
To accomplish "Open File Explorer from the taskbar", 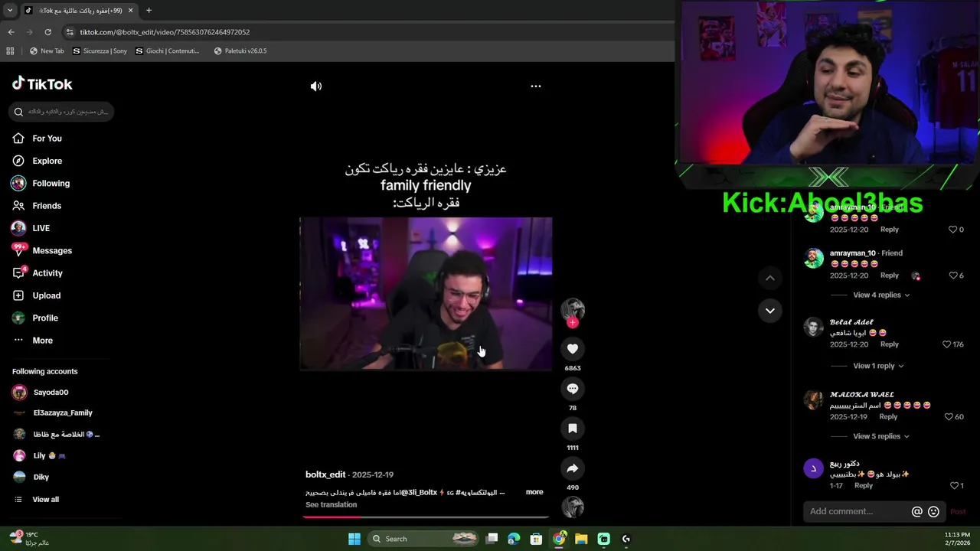I will (581, 539).
